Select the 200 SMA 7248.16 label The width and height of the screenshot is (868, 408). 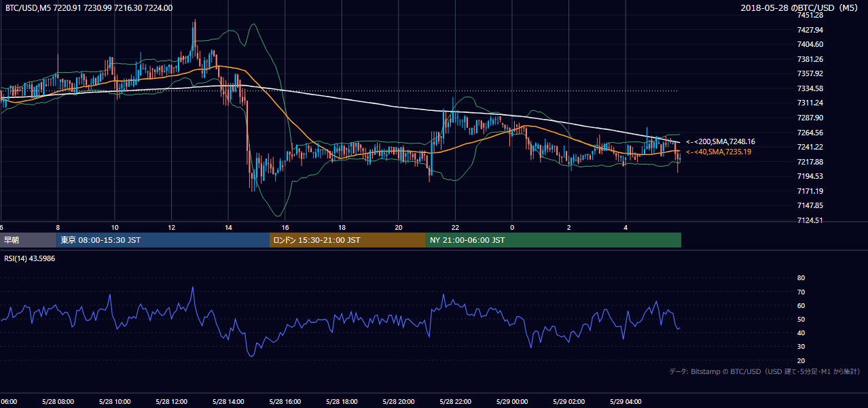[x=720, y=141]
